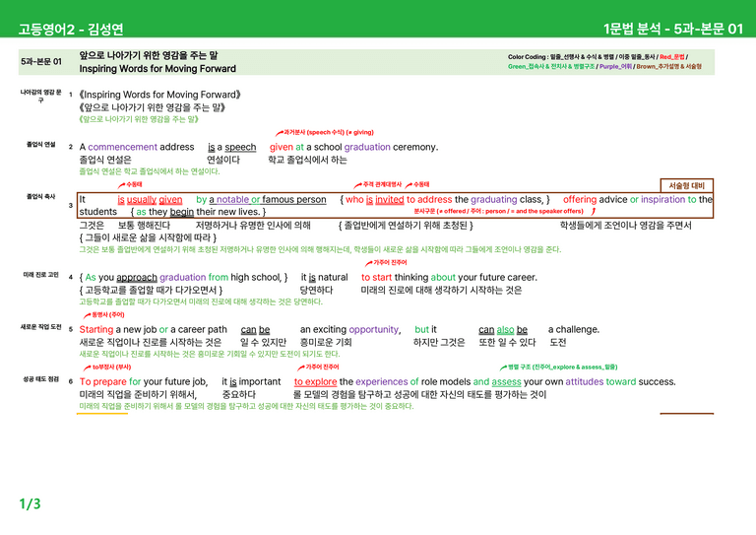Click the 5과-본문 01 section label
The width and height of the screenshot is (756, 535).
point(41,62)
